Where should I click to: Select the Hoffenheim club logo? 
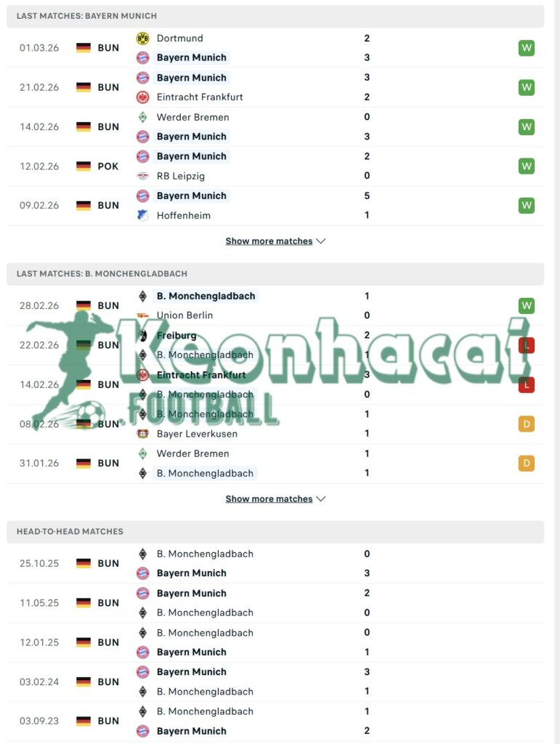(x=142, y=215)
